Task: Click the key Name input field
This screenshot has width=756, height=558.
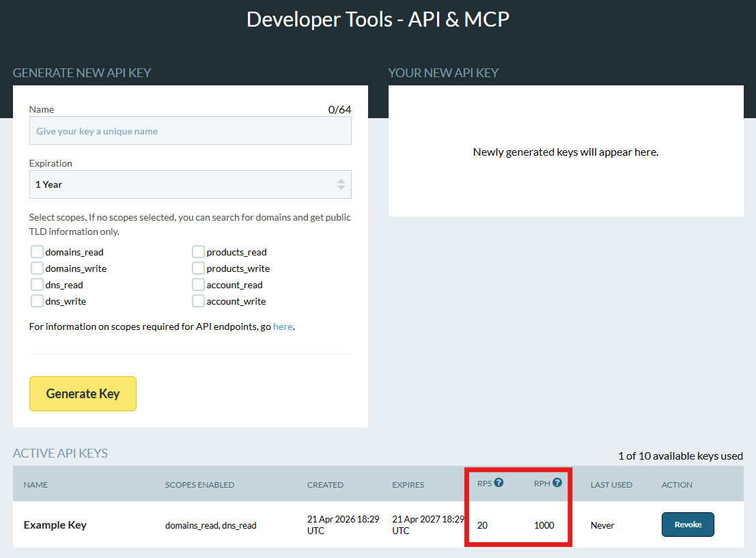Action: click(191, 130)
